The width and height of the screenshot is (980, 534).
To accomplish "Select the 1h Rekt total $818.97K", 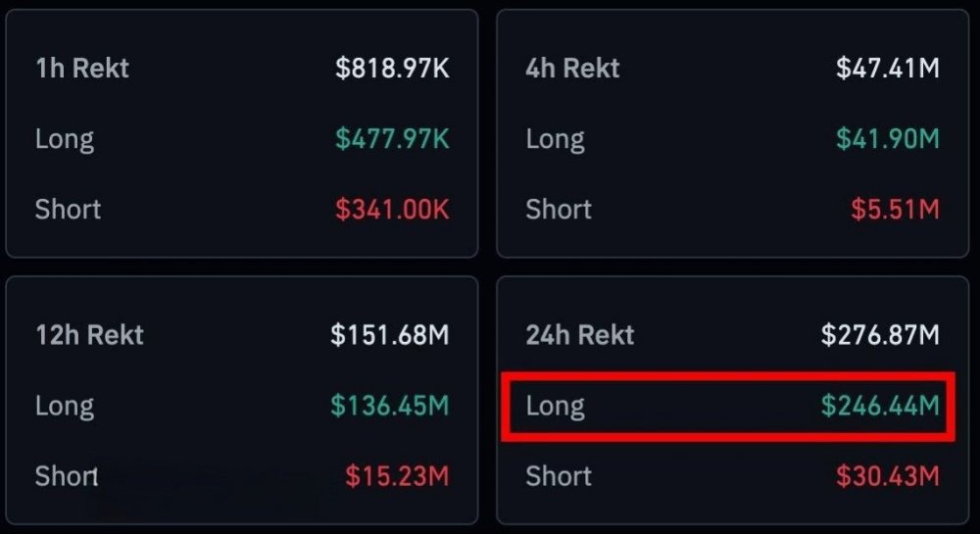I will click(x=392, y=69).
